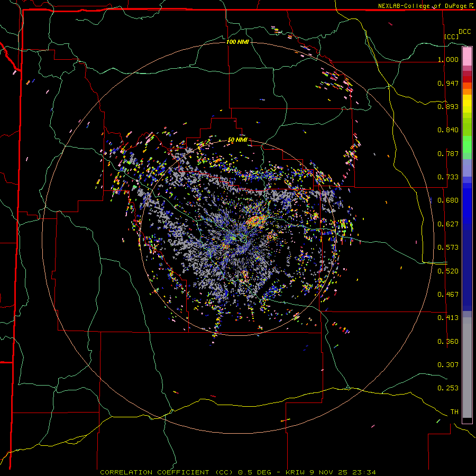Click the KRIW 9 NOV 25 23:34 timestamp

(x=331, y=472)
